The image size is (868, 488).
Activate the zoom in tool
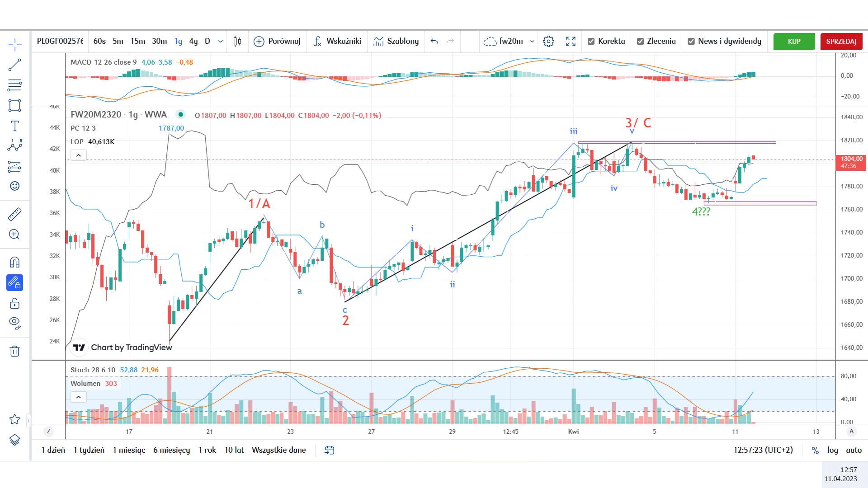[x=14, y=234]
